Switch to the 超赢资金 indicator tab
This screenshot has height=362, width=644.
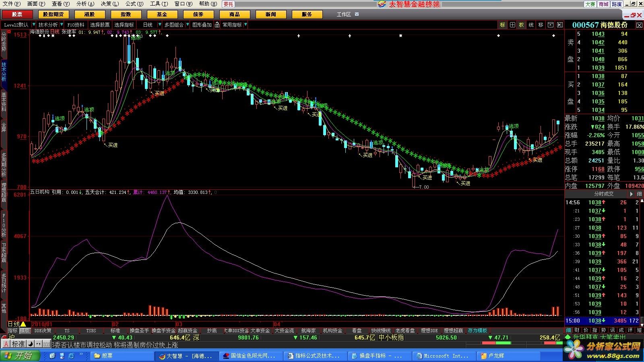coord(188,331)
